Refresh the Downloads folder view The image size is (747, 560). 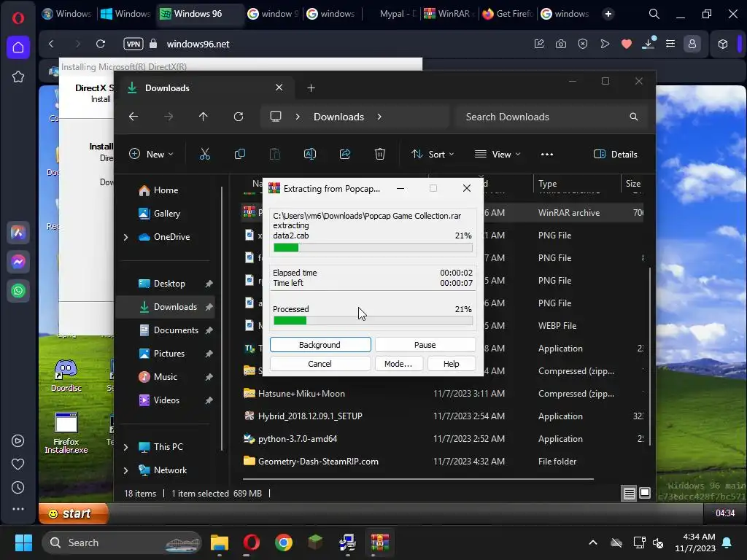(x=239, y=117)
